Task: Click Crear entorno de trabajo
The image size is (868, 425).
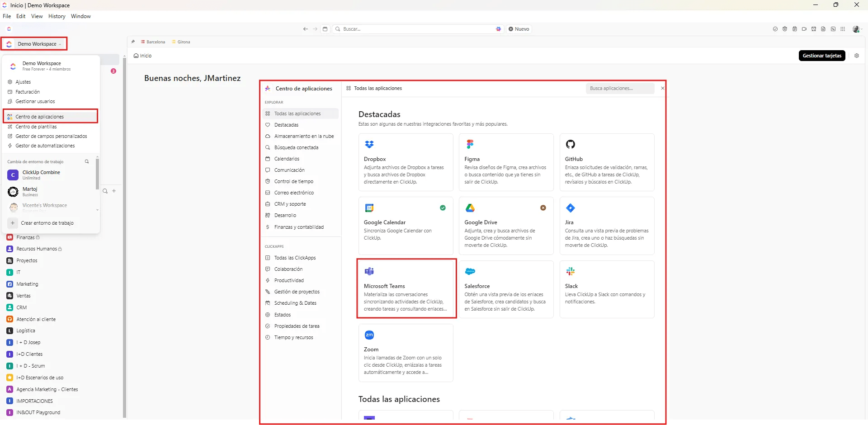Action: [48, 223]
